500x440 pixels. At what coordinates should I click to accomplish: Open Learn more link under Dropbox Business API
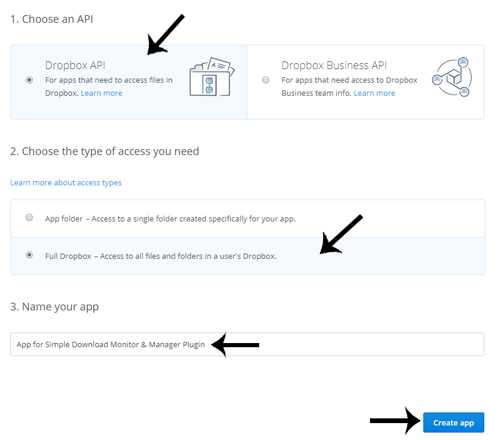pos(374,93)
